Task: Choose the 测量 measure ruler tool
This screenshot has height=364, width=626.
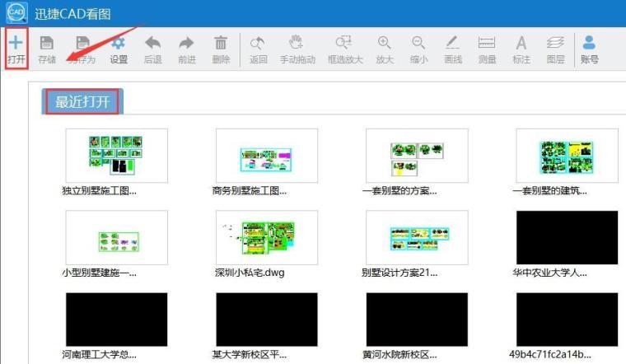Action: pos(487,43)
